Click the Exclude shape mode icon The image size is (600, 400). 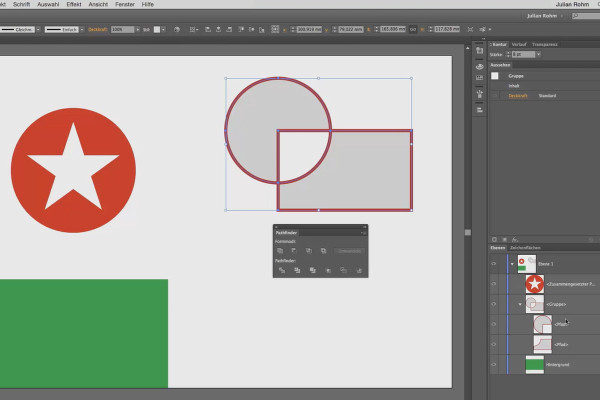click(323, 251)
